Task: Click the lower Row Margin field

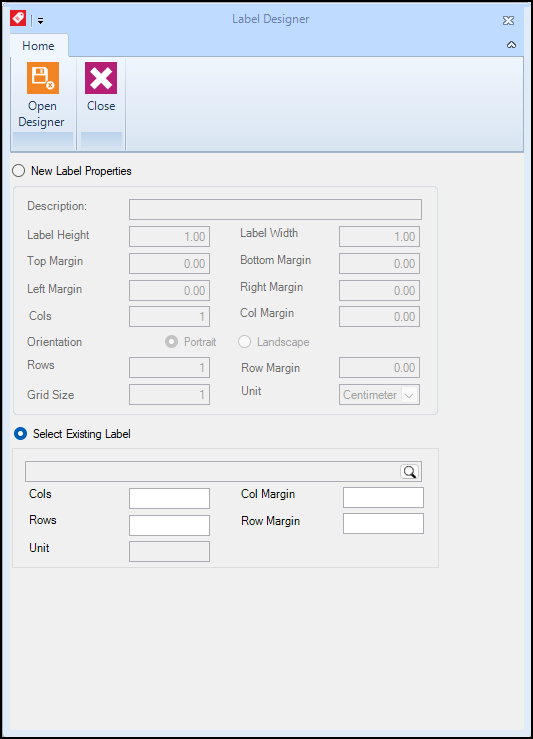Action: pos(383,524)
